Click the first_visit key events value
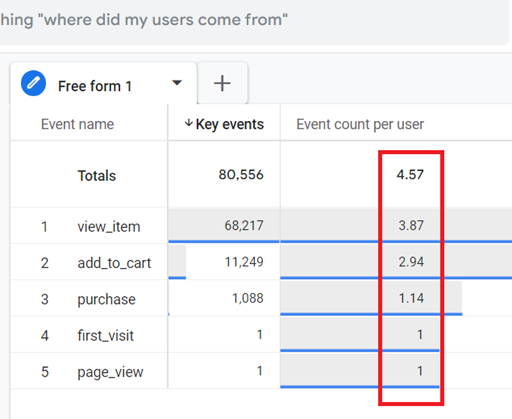This screenshot has width=512, height=419. click(x=260, y=335)
